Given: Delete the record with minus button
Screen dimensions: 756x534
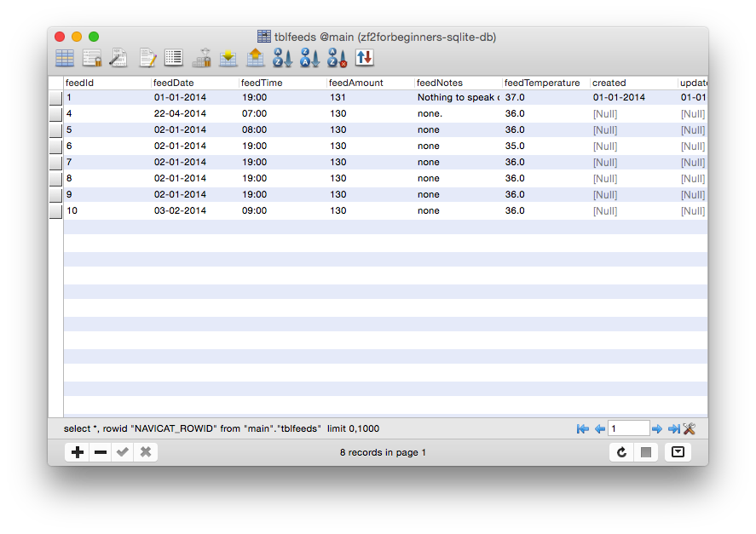Looking at the screenshot, I should click(101, 452).
